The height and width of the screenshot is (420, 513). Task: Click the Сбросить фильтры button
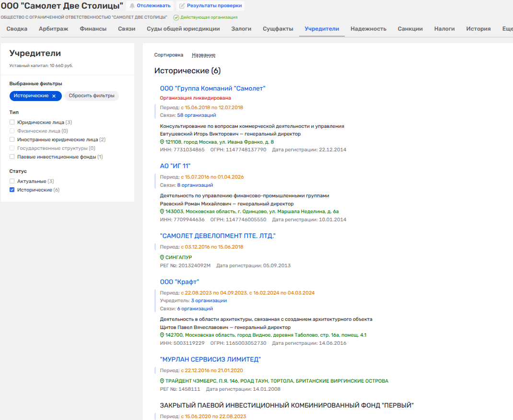pyautogui.click(x=92, y=96)
